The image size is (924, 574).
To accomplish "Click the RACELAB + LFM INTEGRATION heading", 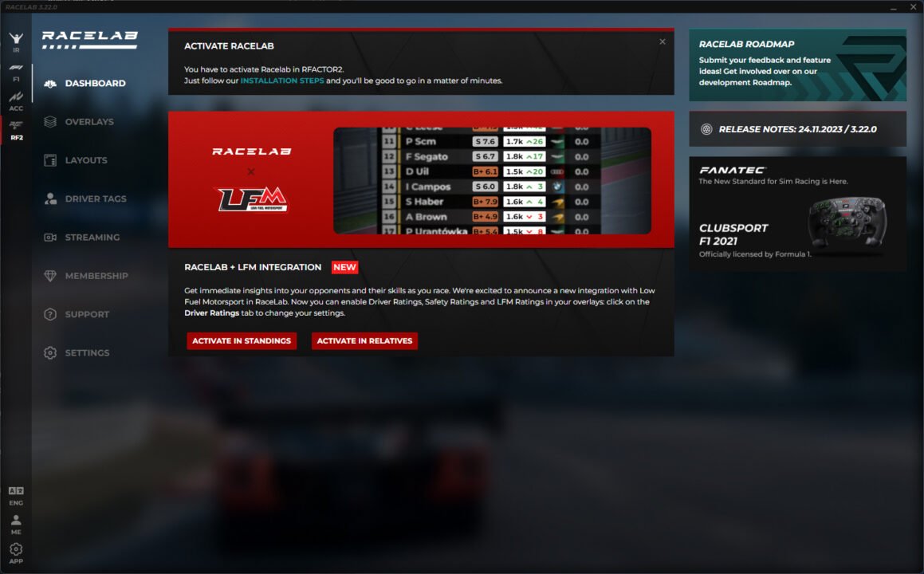I will (253, 267).
